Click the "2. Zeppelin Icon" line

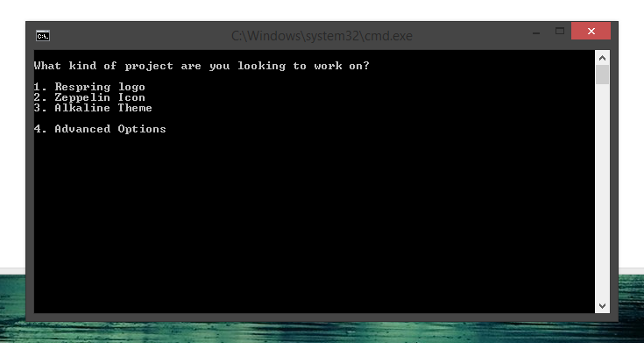tap(89, 97)
